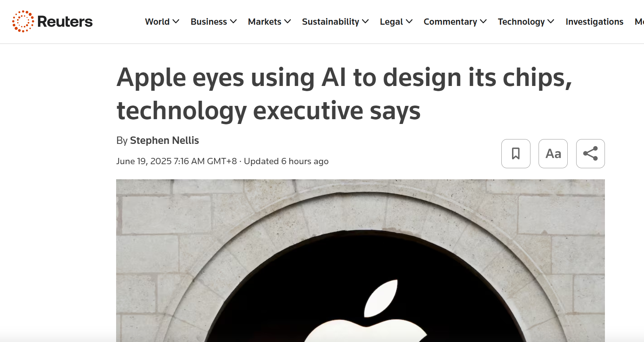Open the Business section label
The width and height of the screenshot is (644, 342).
(209, 22)
